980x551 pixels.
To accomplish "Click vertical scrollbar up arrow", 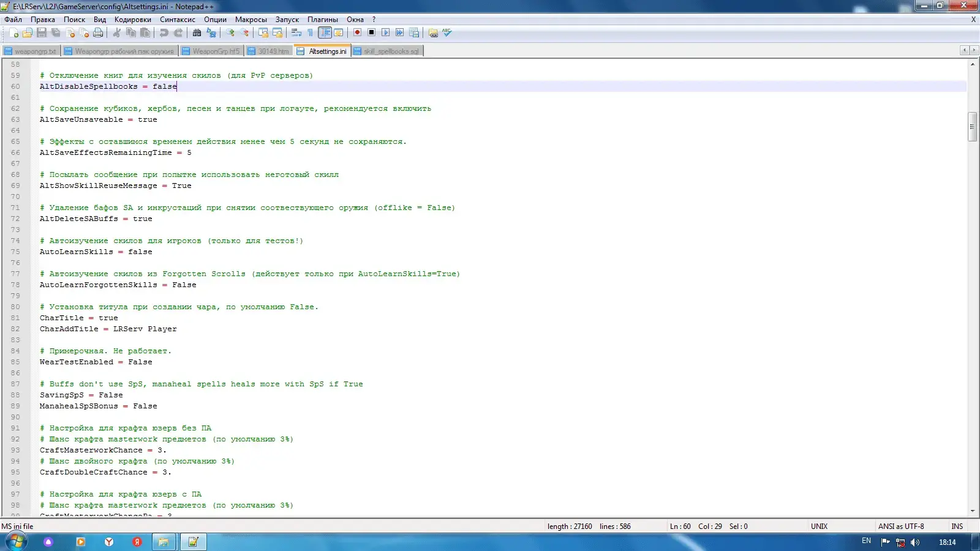I will [x=973, y=64].
